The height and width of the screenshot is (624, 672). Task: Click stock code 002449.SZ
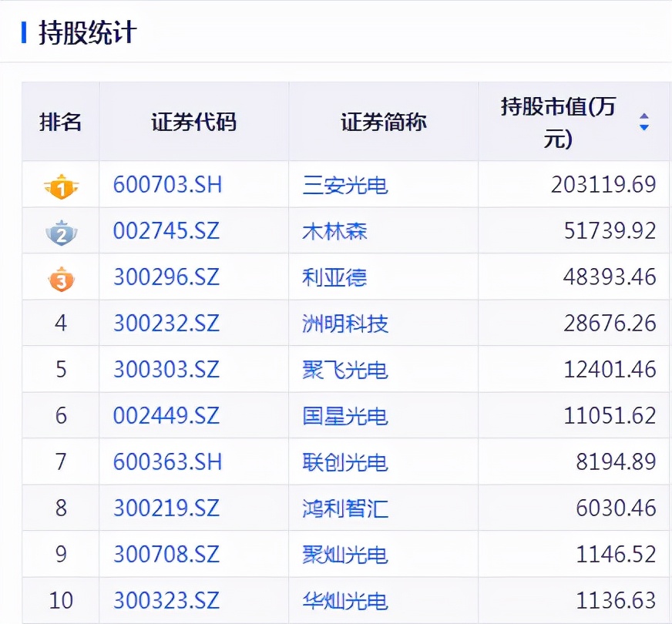point(166,416)
